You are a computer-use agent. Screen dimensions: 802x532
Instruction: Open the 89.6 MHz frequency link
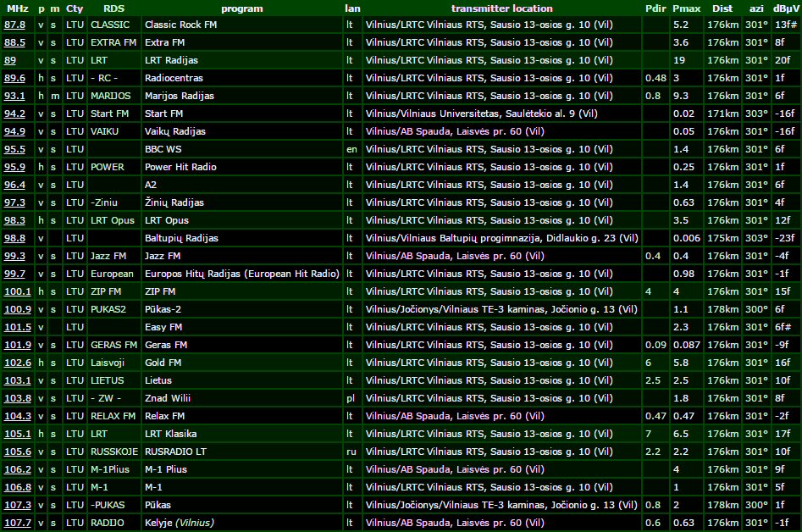click(x=14, y=78)
